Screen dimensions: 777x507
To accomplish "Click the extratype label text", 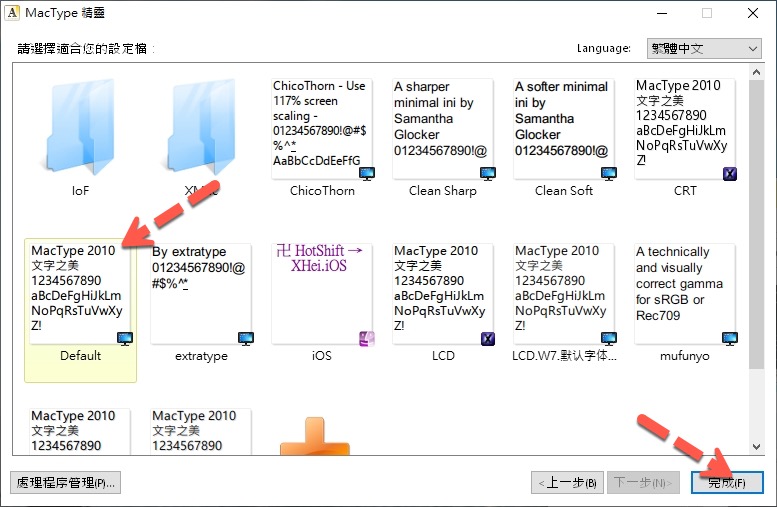I will click(201, 356).
